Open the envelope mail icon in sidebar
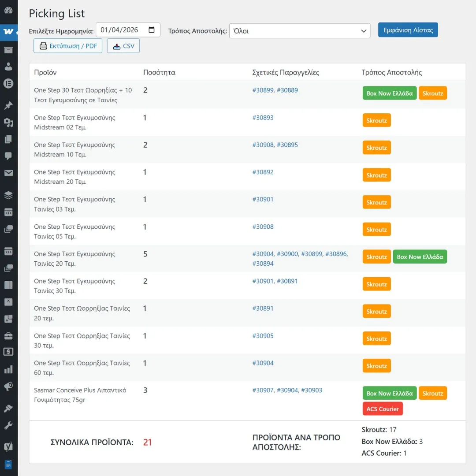 pyautogui.click(x=8, y=173)
